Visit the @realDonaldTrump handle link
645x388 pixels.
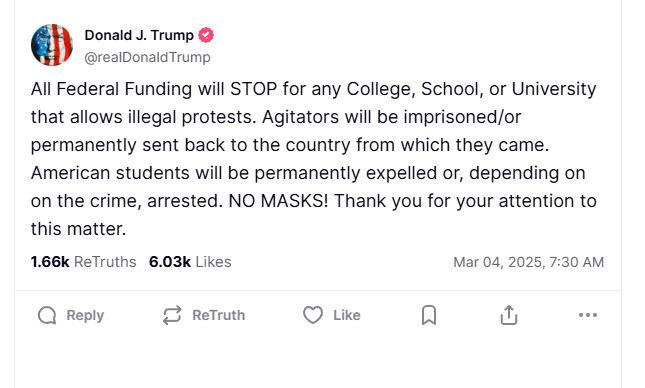point(147,57)
